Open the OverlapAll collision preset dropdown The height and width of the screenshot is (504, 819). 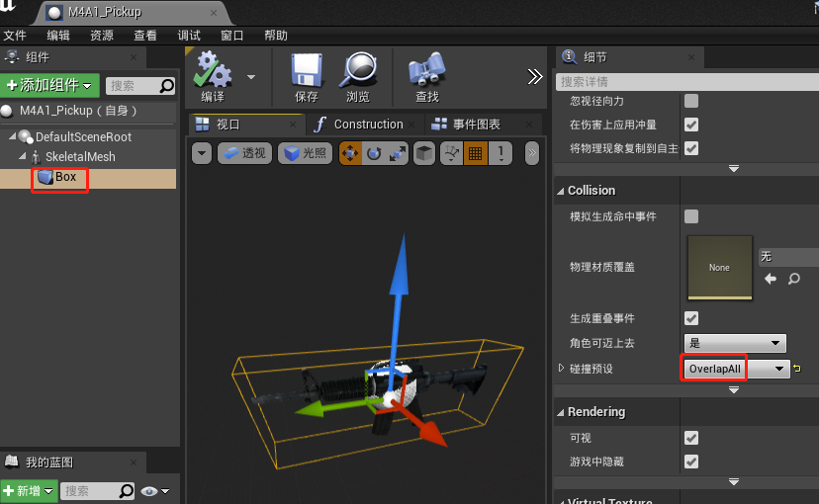coord(737,369)
